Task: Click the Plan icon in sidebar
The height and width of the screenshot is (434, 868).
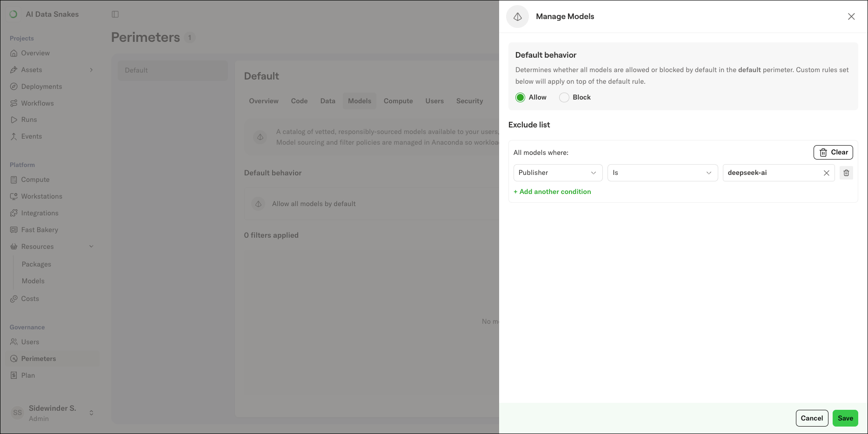Action: point(14,375)
